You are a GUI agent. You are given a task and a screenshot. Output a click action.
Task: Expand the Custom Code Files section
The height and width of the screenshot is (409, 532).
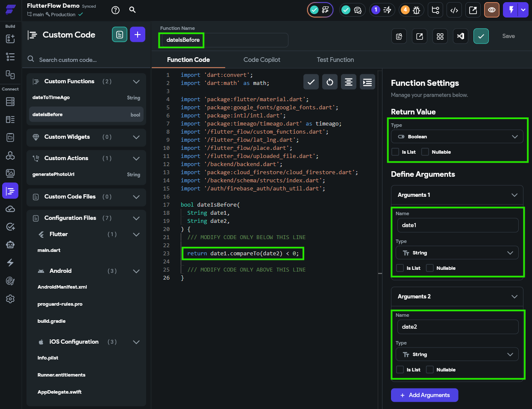136,197
